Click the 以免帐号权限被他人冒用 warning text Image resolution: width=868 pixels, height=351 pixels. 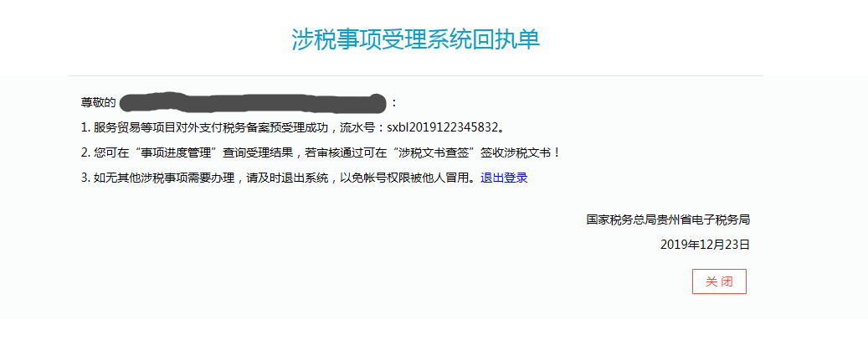(x=404, y=178)
